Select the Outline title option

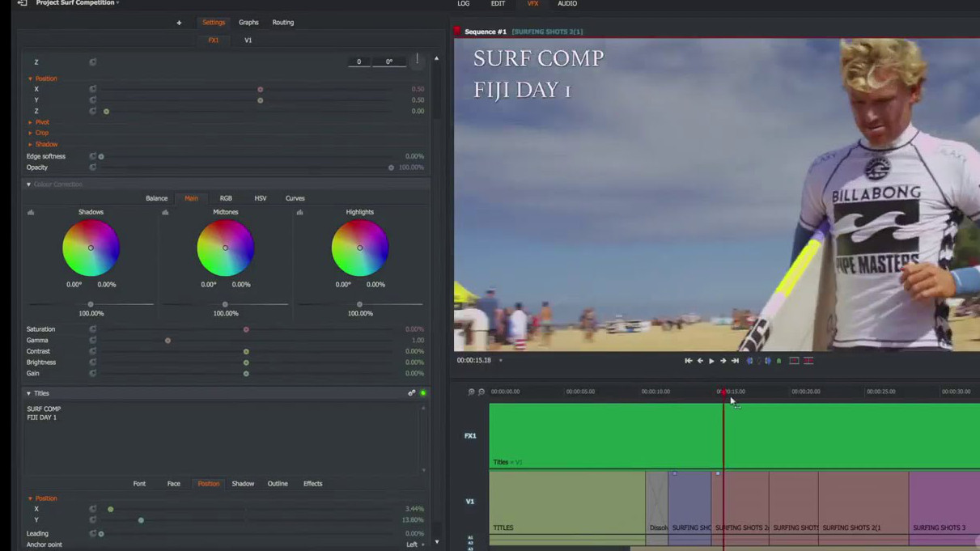[x=278, y=484]
